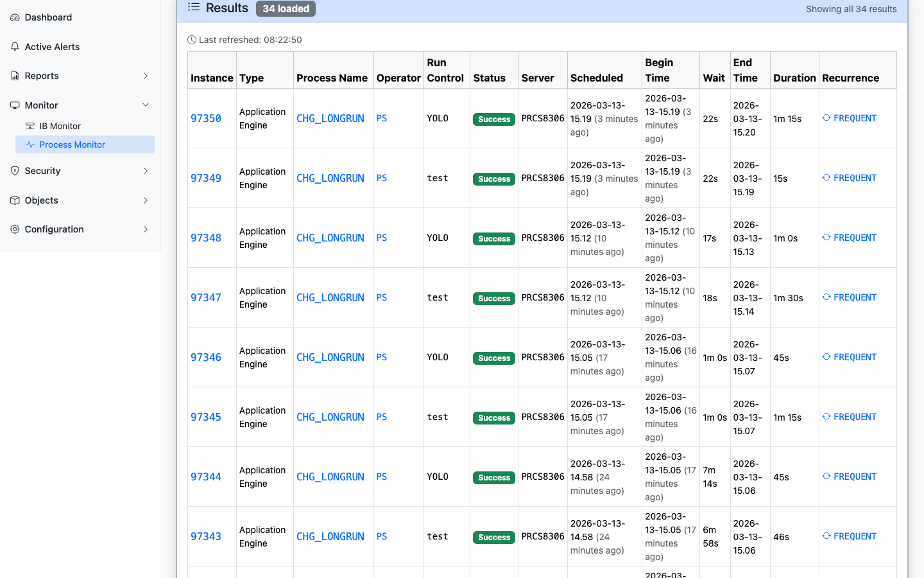Open instance 97346 link
This screenshot has height=578, width=924.
pos(206,357)
